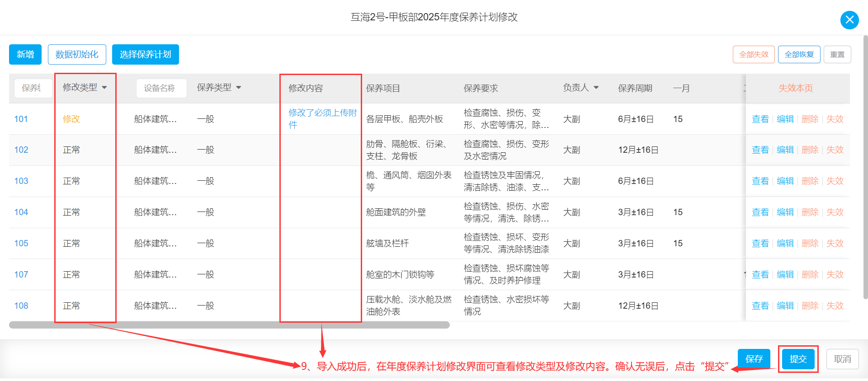Screen dimensions: 868x381
Task: Click 失效 in row 102
Action: click(835, 150)
